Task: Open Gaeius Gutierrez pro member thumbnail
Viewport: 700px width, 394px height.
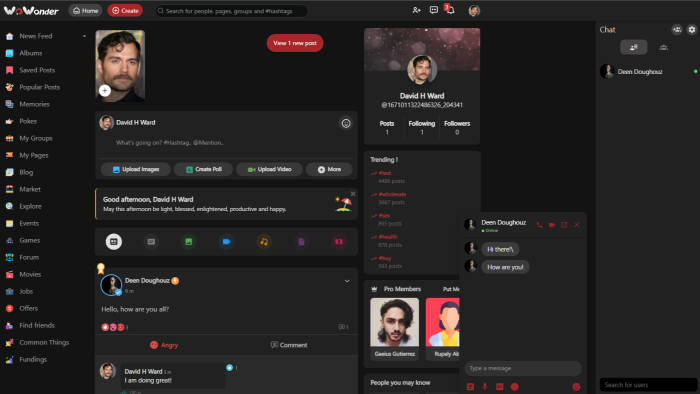Action: 395,322
